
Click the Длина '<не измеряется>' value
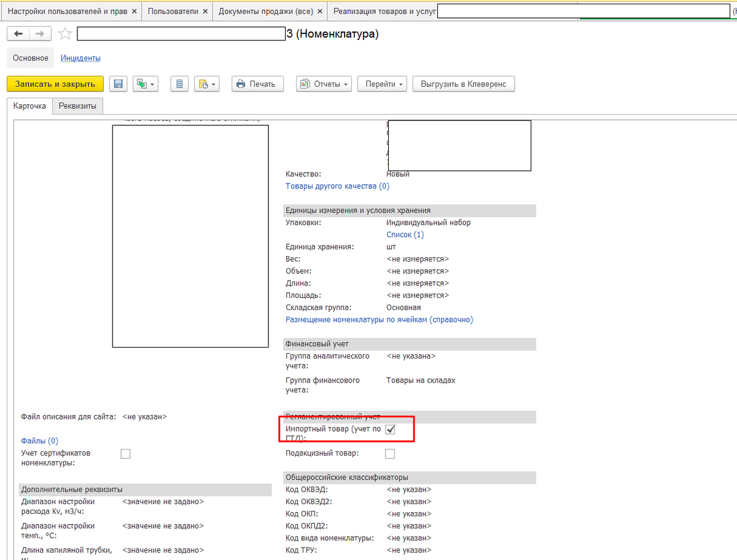click(418, 284)
